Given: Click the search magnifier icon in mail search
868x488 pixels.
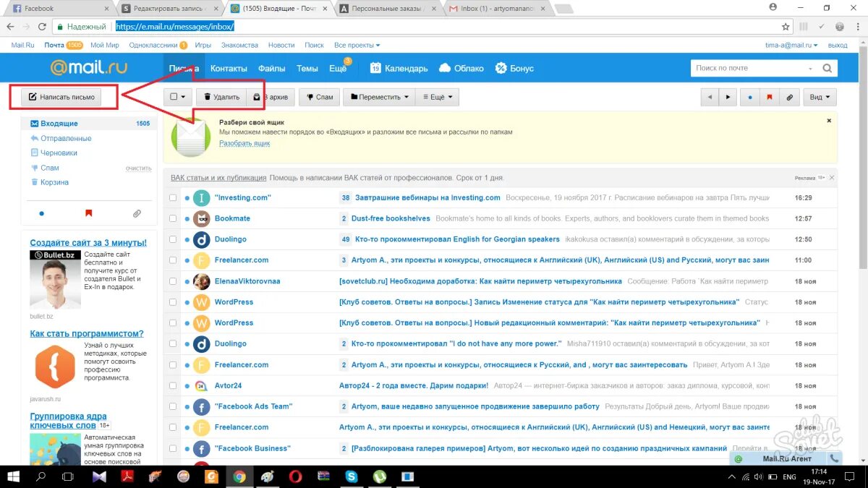Looking at the screenshot, I should [x=827, y=68].
